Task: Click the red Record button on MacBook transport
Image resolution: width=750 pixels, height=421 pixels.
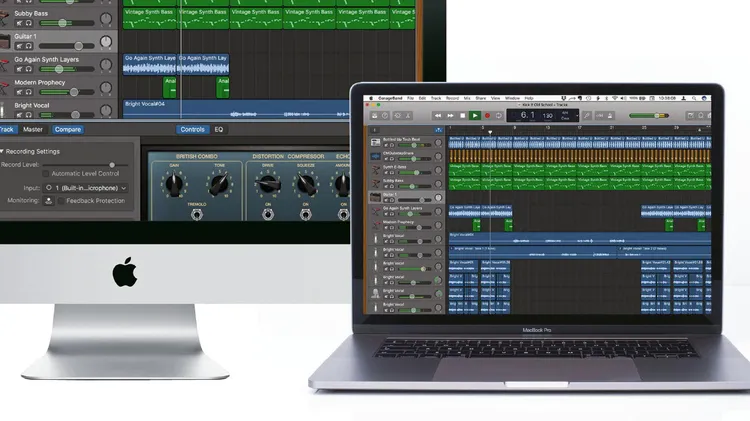Action: point(487,115)
